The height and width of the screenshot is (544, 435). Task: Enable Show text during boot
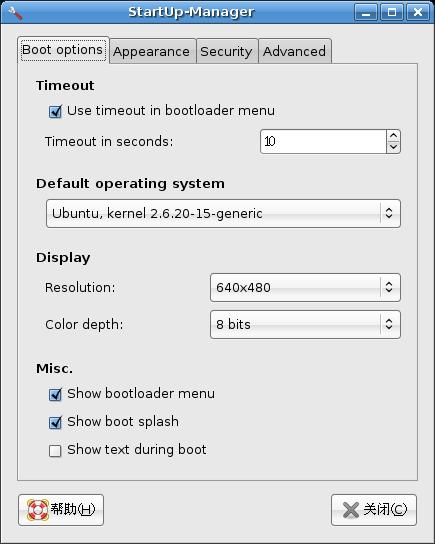coord(55,451)
